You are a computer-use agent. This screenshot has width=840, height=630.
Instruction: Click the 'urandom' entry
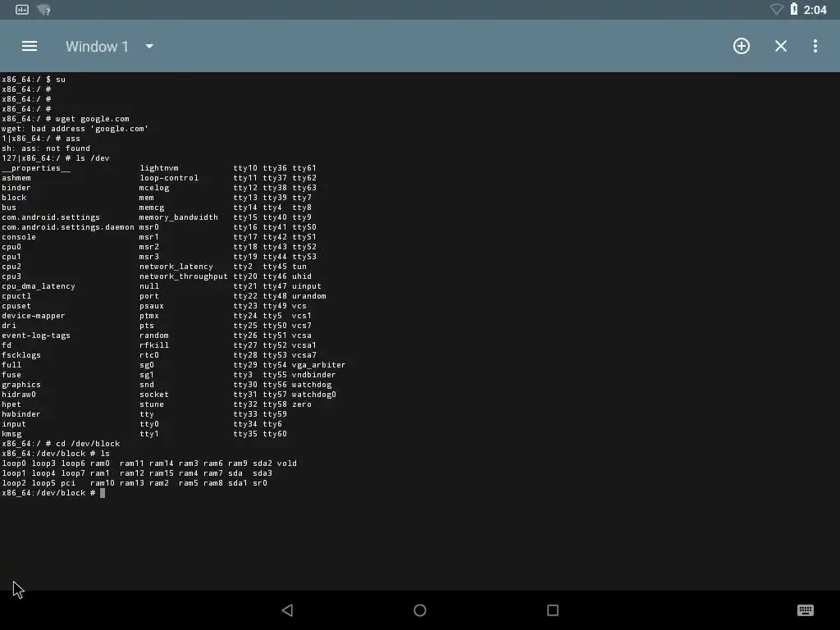pos(309,296)
